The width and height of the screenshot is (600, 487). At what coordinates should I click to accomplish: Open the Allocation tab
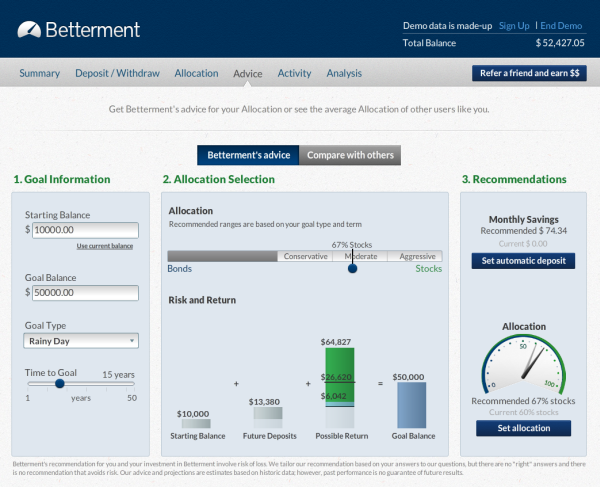point(196,73)
